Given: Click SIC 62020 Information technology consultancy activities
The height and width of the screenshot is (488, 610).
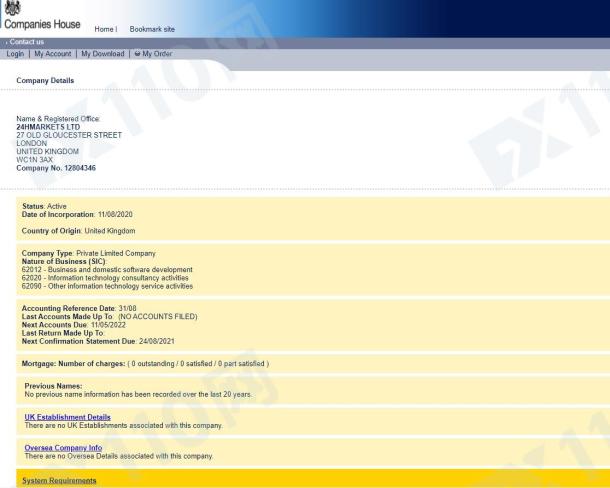Looking at the screenshot, I should pos(105,278).
